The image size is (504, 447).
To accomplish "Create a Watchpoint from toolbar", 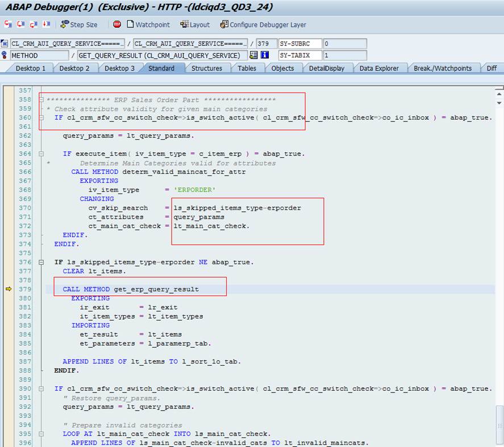I will (x=148, y=24).
